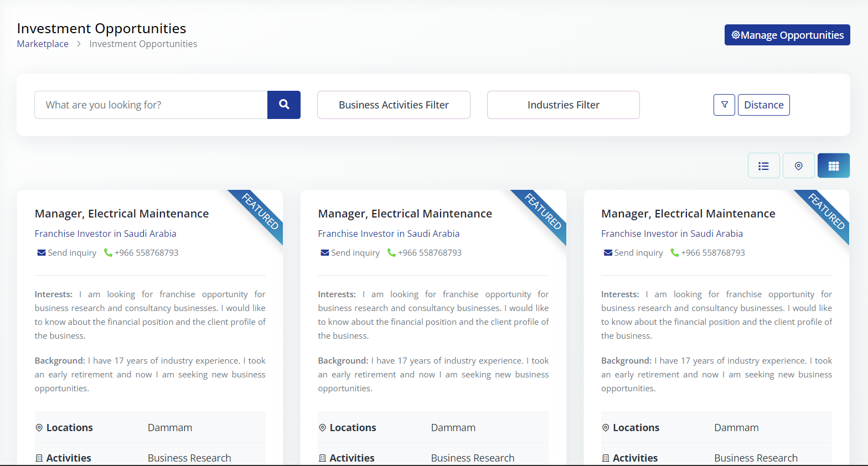The image size is (868, 466).
Task: Select the grid view layout
Action: tap(833, 165)
